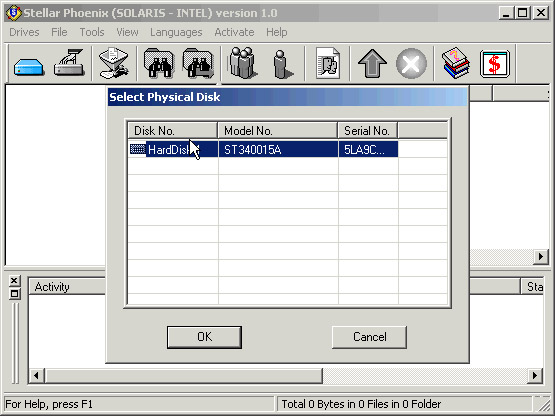Screen dimensions: 555x416
Task: Click the round X stop toolbar icon
Action: coord(411,64)
